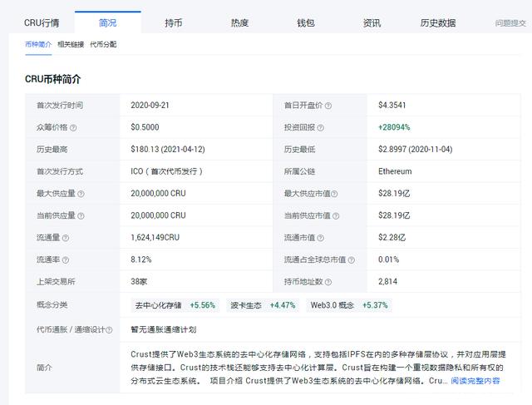Click info icon beside 首日开盘价
Screen dimensions: 532x405
pyautogui.click(x=328, y=106)
